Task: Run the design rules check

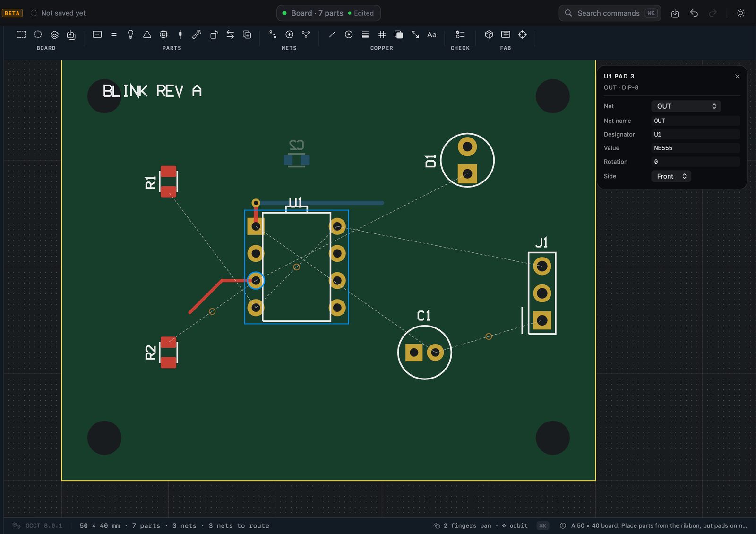Action: click(460, 34)
